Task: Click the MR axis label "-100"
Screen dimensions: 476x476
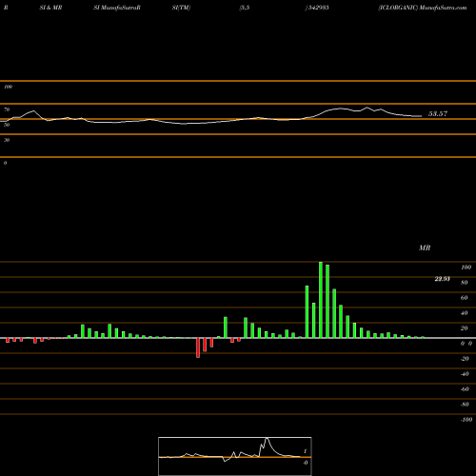Action: 466,420
